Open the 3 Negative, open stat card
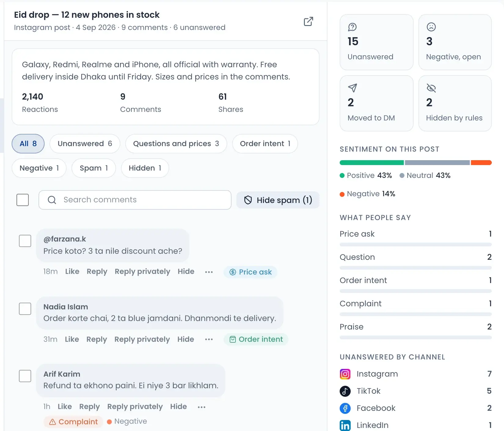This screenshot has width=504, height=431. point(455,42)
